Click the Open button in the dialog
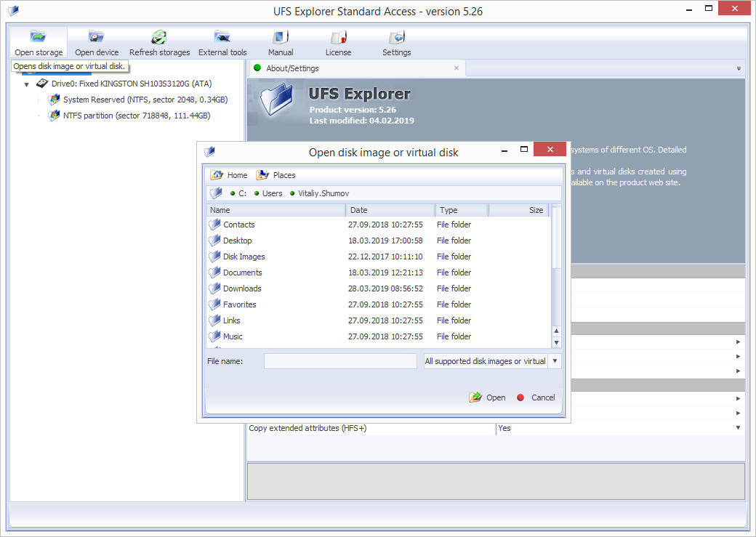756x537 pixels. (488, 397)
